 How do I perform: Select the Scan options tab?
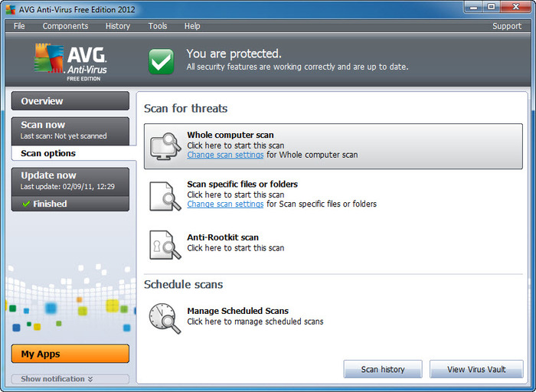tap(74, 153)
